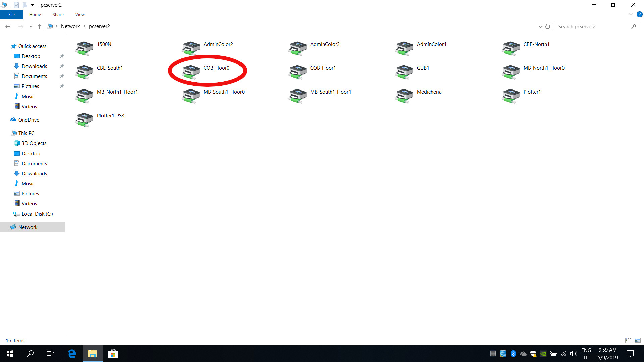Screen dimensions: 644x362
Task: Switch to large icons view in status bar
Action: [x=638, y=340]
